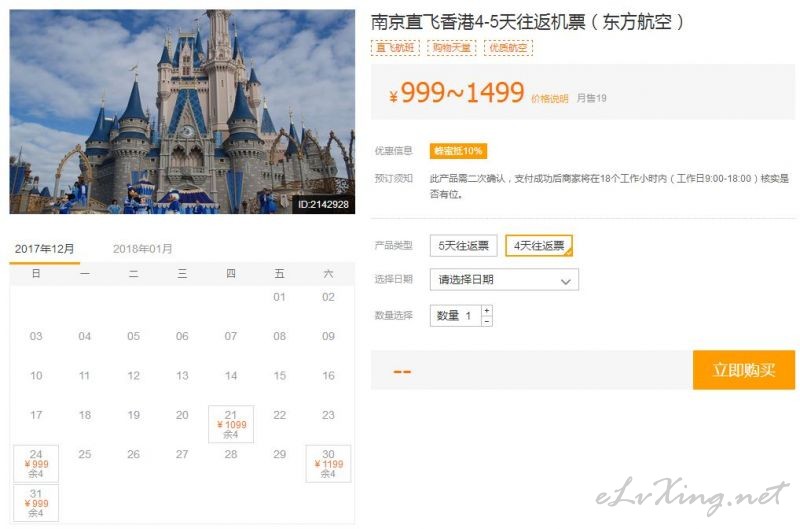Click the ID:2142928 label on image
Image resolution: width=800 pixels, height=529 pixels.
click(323, 205)
